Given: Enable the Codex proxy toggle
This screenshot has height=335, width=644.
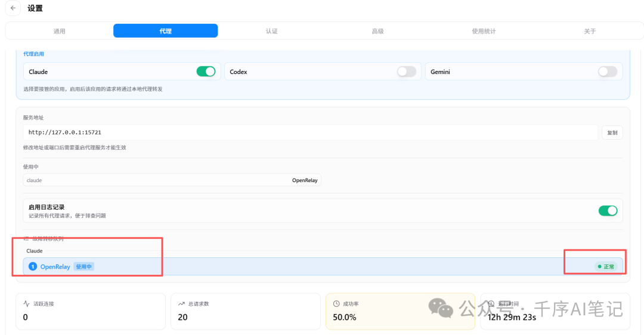Looking at the screenshot, I should [407, 72].
